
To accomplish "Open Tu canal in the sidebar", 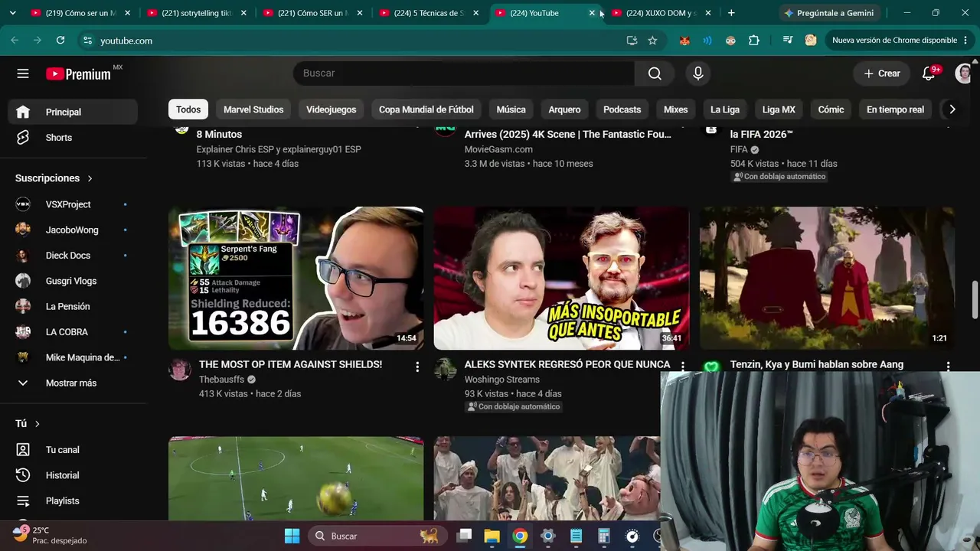I will tap(73, 450).
